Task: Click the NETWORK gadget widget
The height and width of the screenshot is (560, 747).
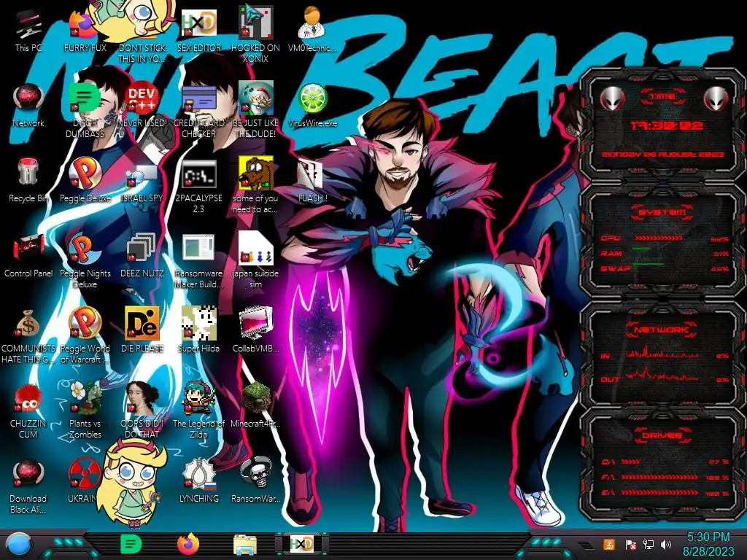Action: click(x=662, y=354)
